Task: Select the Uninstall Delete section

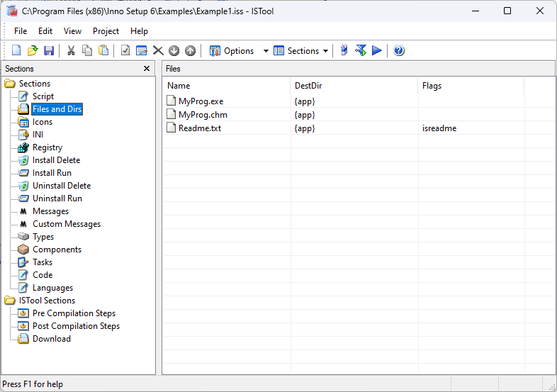Action: (x=62, y=186)
